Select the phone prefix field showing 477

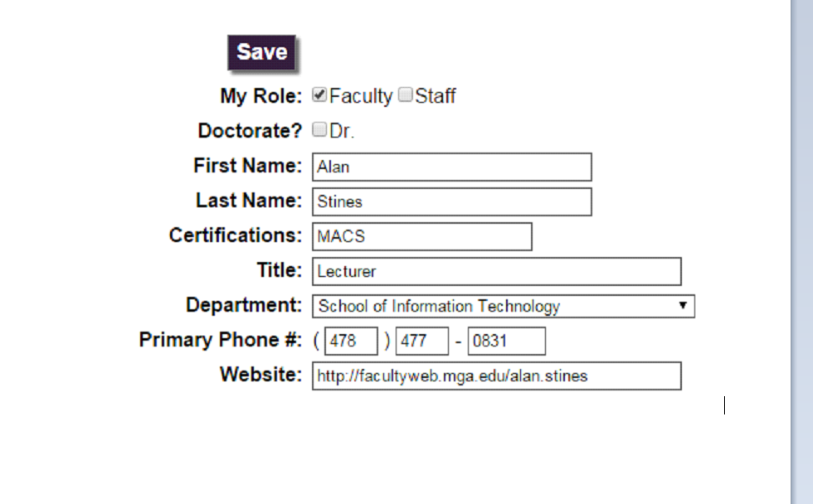[421, 340]
